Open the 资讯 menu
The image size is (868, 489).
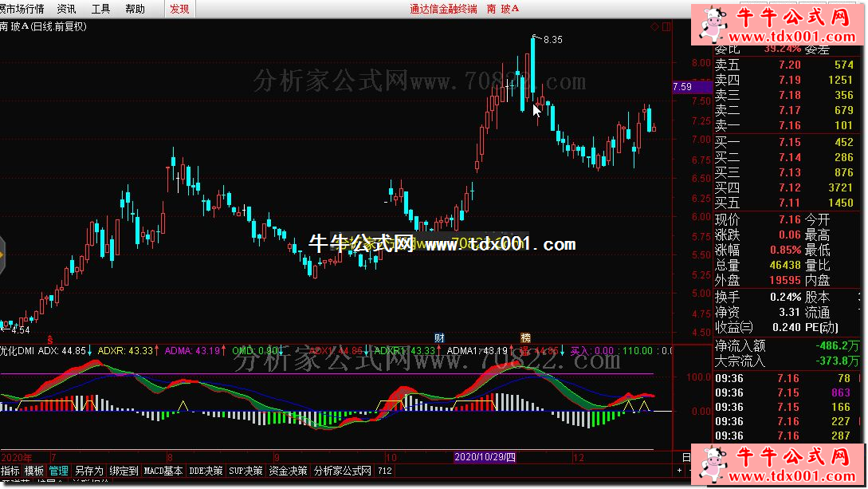tap(66, 9)
